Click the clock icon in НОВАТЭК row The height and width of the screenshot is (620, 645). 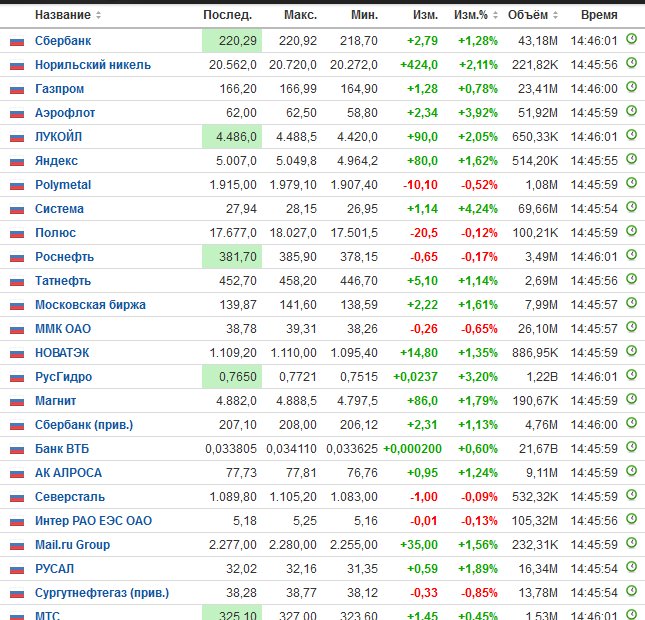click(x=631, y=351)
